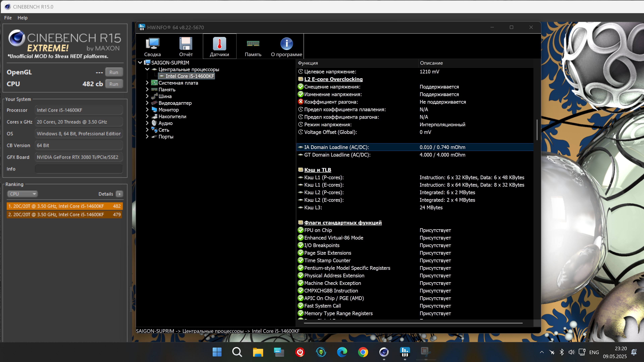Open Google Chrome from the taskbar
Image resolution: width=644 pixels, height=362 pixels.
tap(363, 352)
